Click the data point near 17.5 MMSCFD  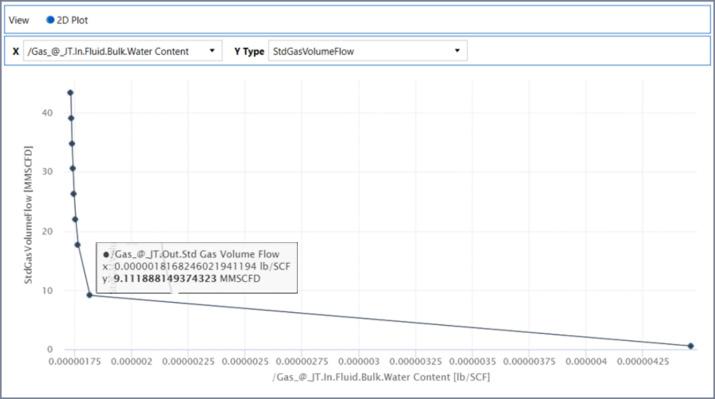tap(78, 245)
